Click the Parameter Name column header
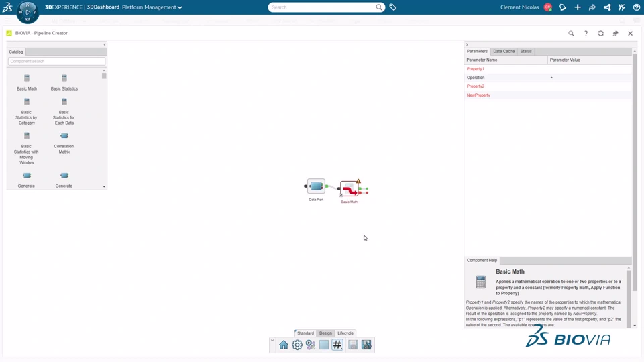This screenshot has height=362, width=644. click(506, 60)
